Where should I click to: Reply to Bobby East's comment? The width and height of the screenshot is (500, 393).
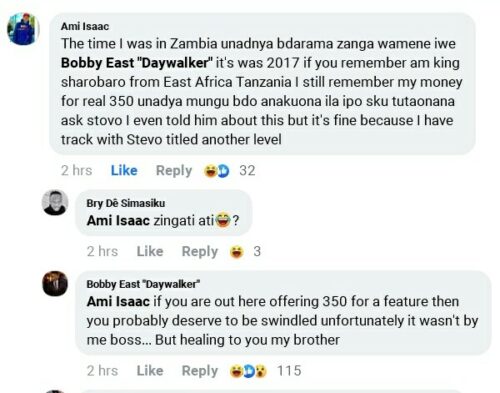pos(199,371)
